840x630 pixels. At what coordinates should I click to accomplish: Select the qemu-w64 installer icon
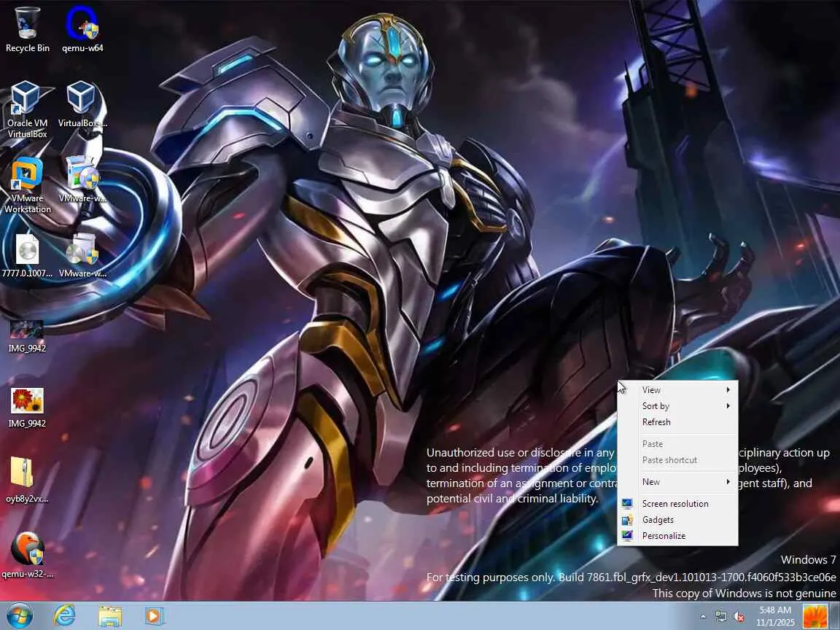tap(82, 29)
